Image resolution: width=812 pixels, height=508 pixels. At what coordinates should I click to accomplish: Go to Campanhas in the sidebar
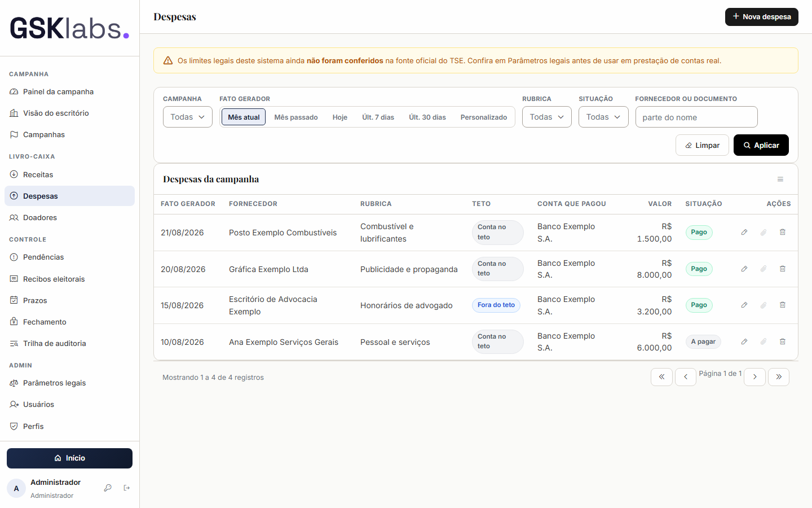69,134
